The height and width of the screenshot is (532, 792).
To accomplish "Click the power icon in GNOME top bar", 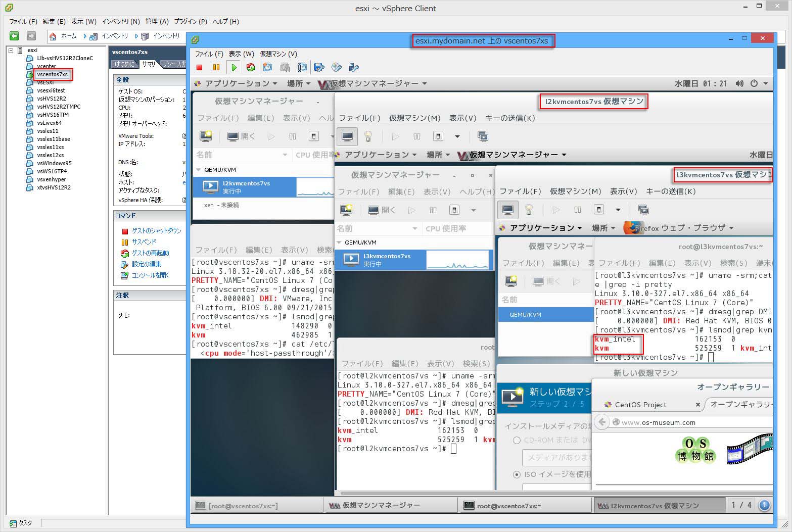I will pyautogui.click(x=754, y=83).
